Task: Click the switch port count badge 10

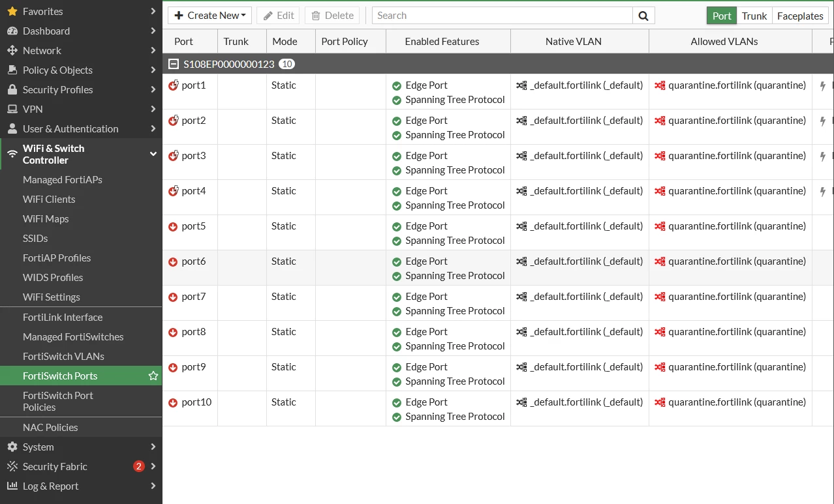Action: click(x=287, y=64)
